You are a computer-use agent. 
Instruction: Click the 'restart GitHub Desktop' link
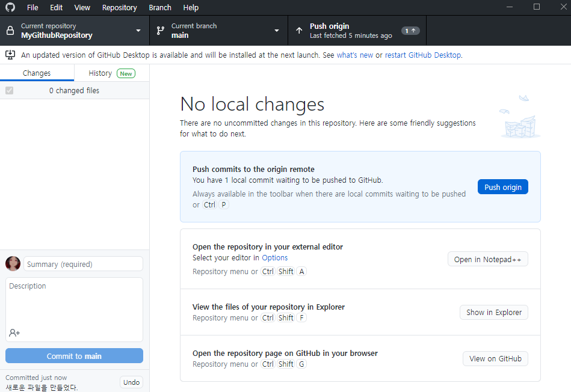pyautogui.click(x=423, y=55)
